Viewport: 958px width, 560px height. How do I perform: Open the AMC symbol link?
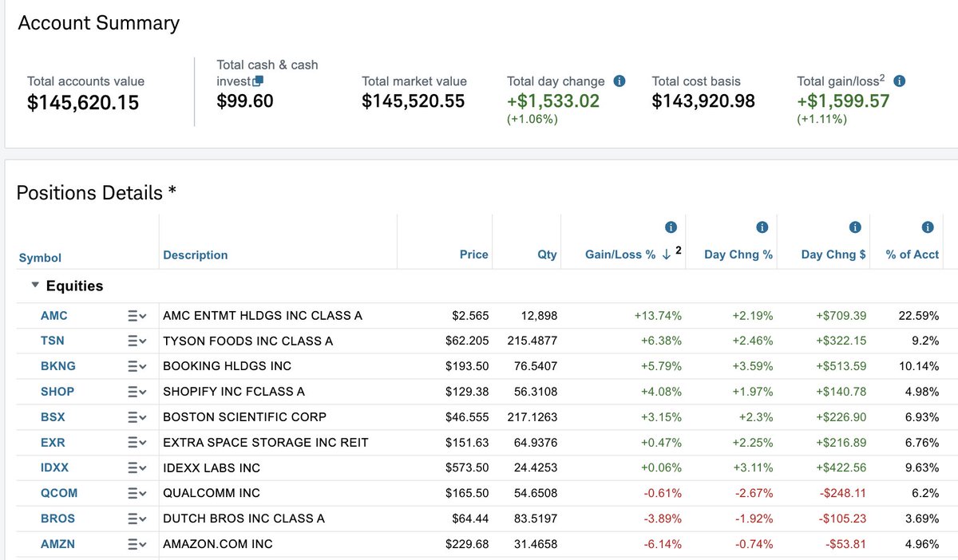[x=54, y=316]
